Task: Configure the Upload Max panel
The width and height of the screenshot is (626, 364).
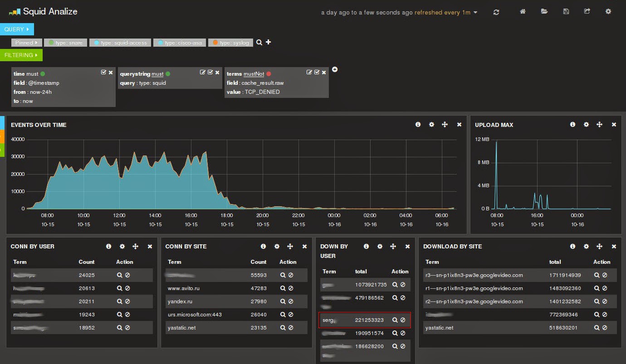Action: (x=586, y=124)
